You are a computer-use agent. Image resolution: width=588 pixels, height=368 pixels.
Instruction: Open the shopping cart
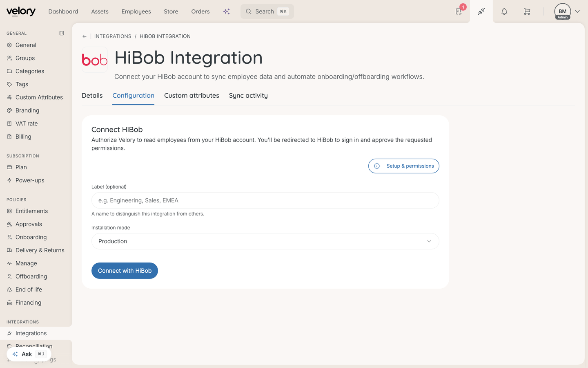[527, 11]
